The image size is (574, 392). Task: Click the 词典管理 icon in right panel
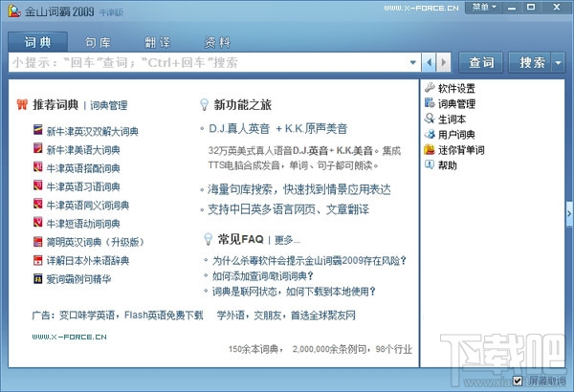click(430, 103)
